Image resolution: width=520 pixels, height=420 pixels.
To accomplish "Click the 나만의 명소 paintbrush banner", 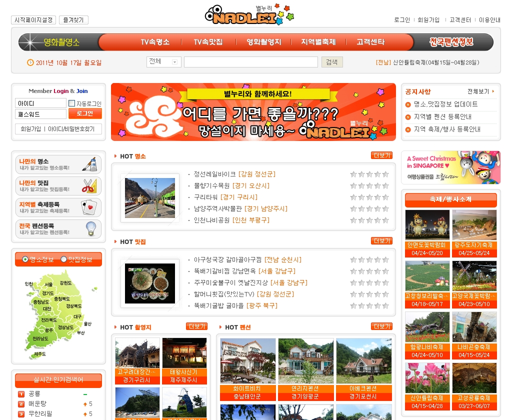I will (58, 164).
